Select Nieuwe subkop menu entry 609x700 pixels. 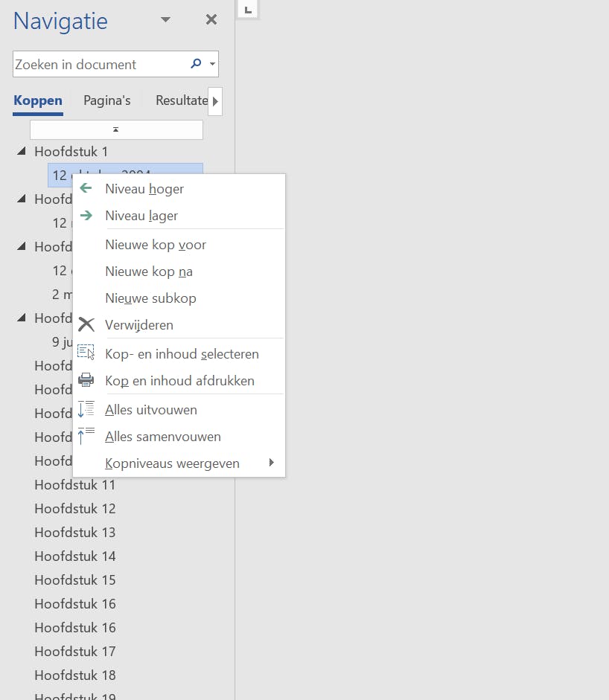tap(179, 298)
